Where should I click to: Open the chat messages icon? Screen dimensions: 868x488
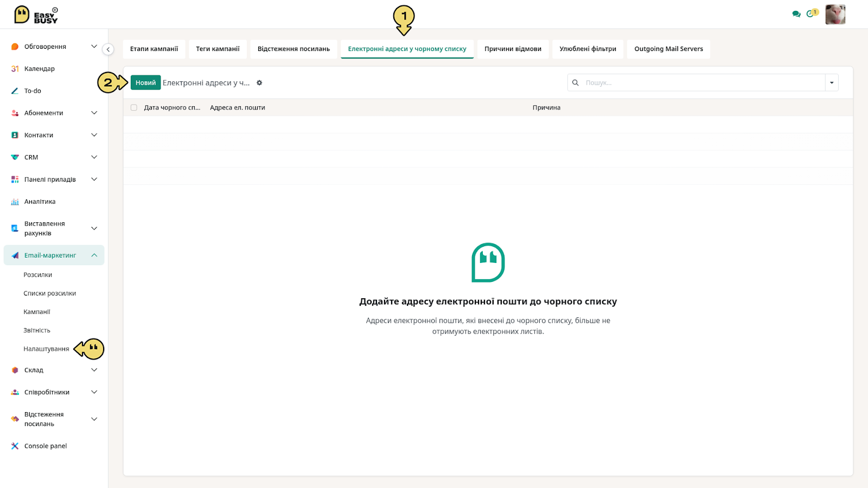click(796, 14)
